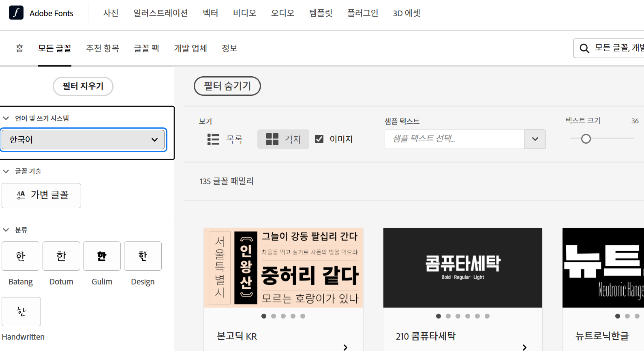Select the Gulim classification tile
The width and height of the screenshot is (644, 351).
click(x=102, y=256)
